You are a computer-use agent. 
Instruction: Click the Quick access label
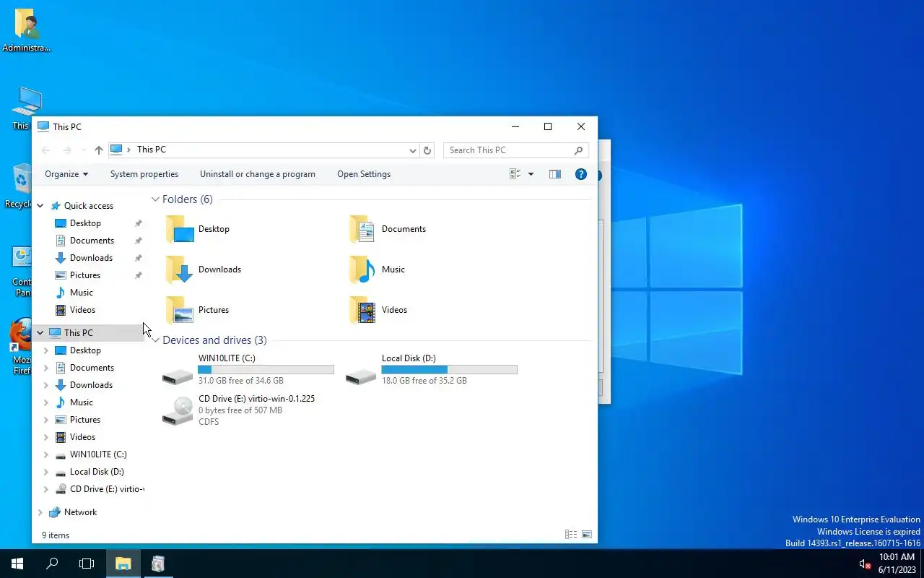89,206
